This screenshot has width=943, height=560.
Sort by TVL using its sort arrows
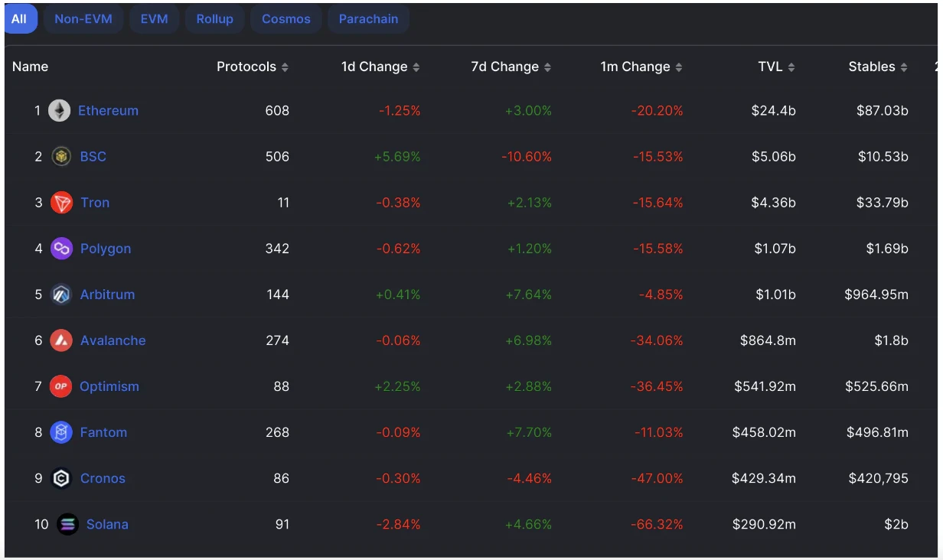[x=791, y=67]
